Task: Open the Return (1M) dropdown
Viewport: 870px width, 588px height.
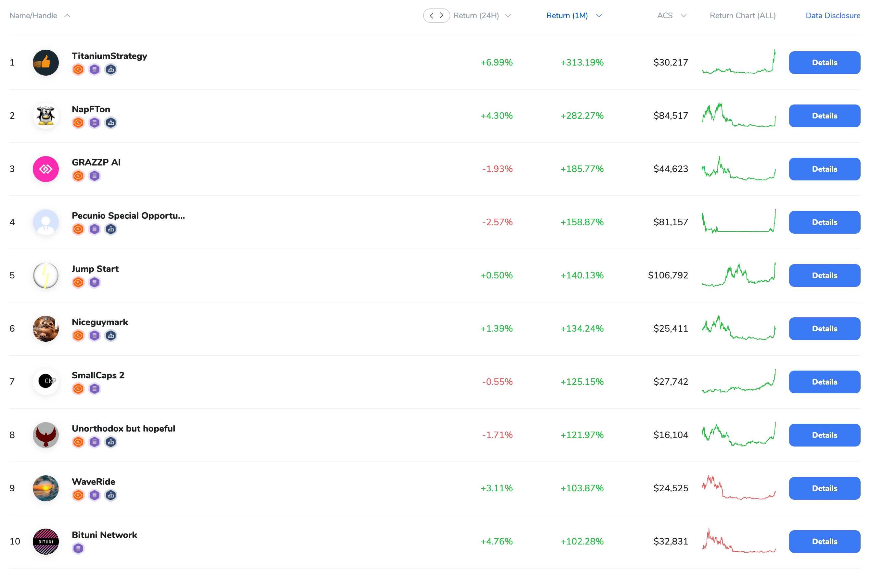Action: 599,15
